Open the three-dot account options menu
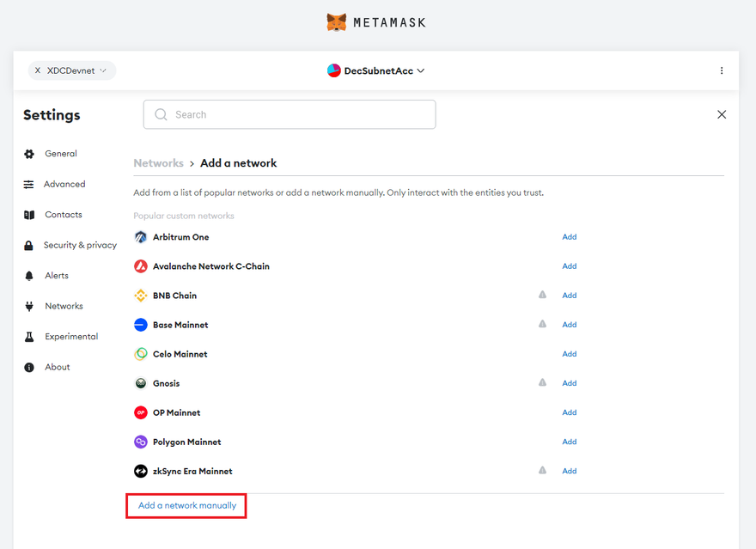The width and height of the screenshot is (756, 549). 721,70
